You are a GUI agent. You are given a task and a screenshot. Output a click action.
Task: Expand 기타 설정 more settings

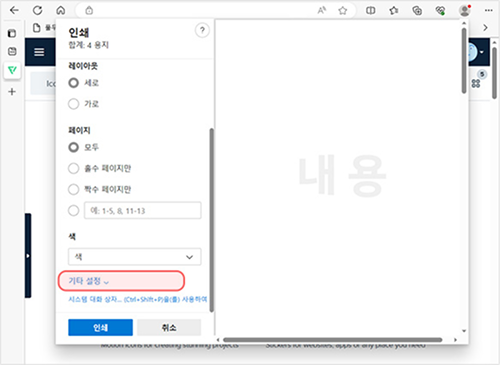89,281
